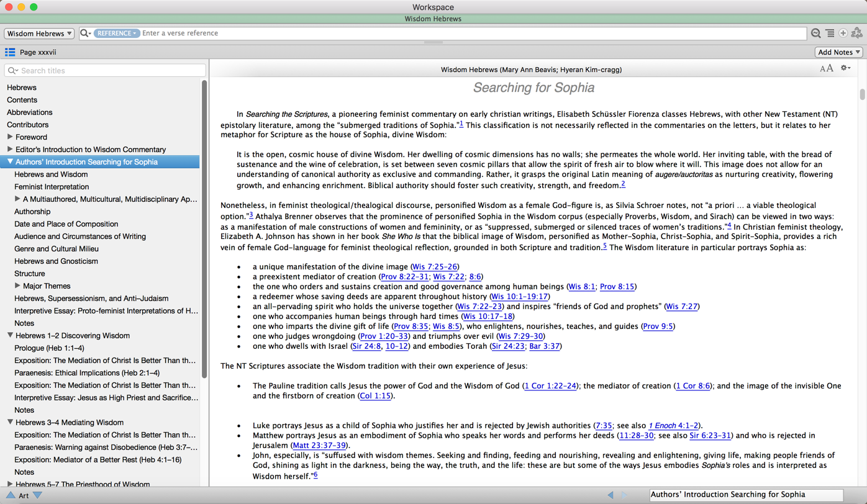Follow the 1 Enoch 4:1–2 link

point(673,426)
